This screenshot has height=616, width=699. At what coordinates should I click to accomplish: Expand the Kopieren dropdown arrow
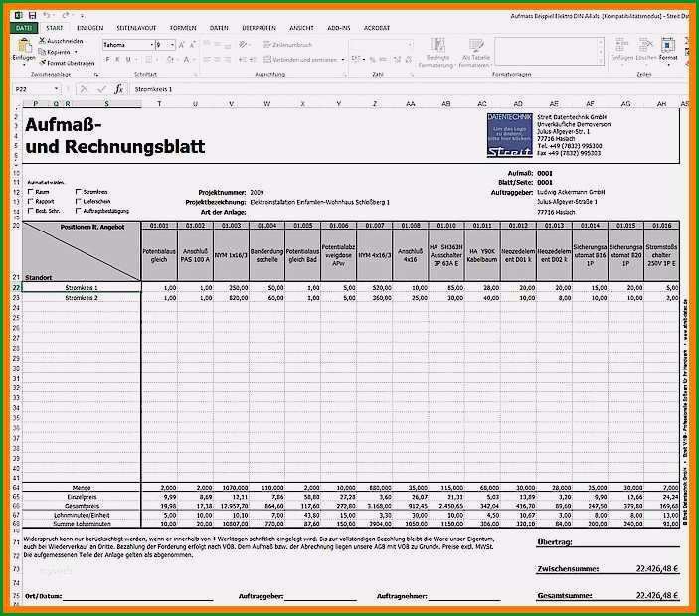coord(76,52)
